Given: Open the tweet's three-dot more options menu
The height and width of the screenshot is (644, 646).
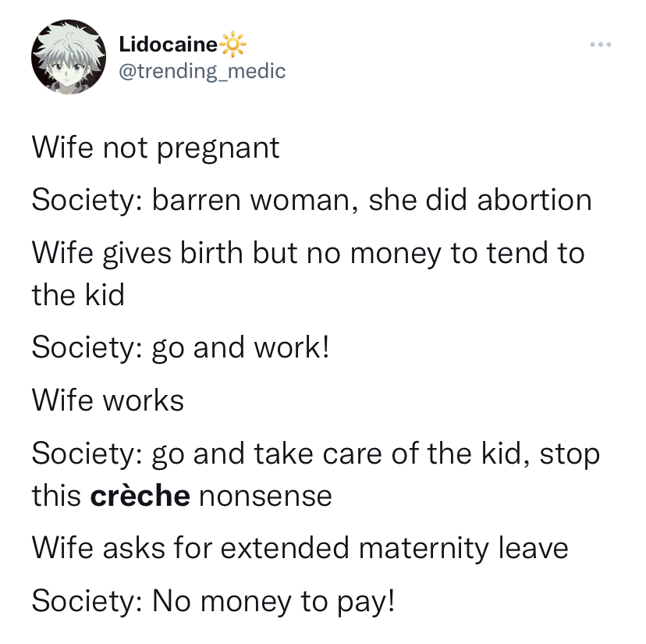Looking at the screenshot, I should pyautogui.click(x=601, y=44).
